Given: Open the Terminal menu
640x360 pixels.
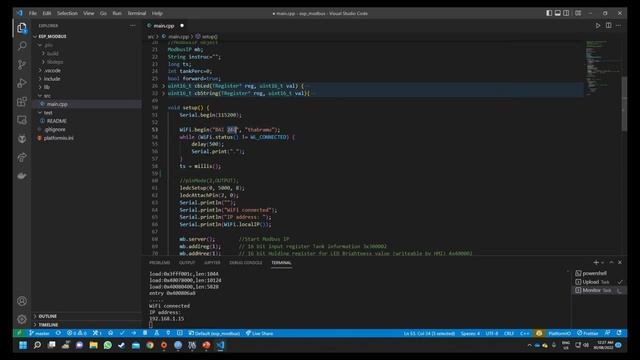Looking at the screenshot, I should (137, 13).
